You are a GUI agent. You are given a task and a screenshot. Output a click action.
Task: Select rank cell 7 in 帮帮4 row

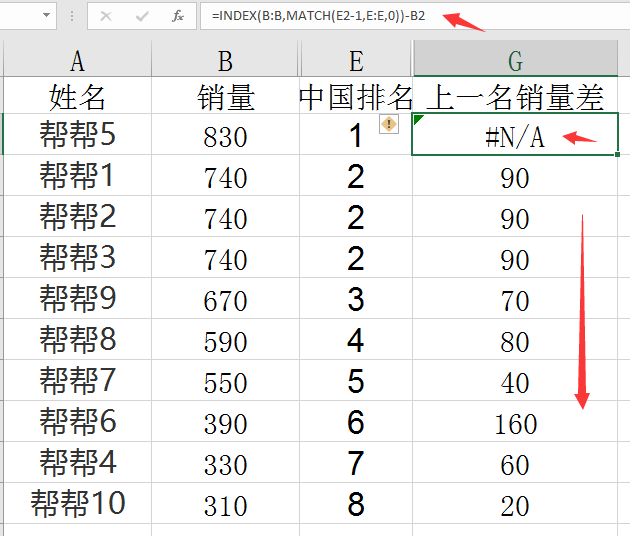click(x=356, y=462)
